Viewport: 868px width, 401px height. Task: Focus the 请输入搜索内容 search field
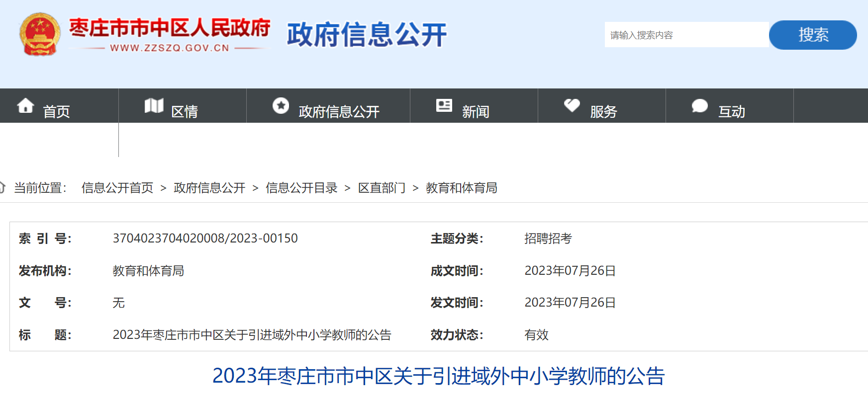tap(686, 35)
